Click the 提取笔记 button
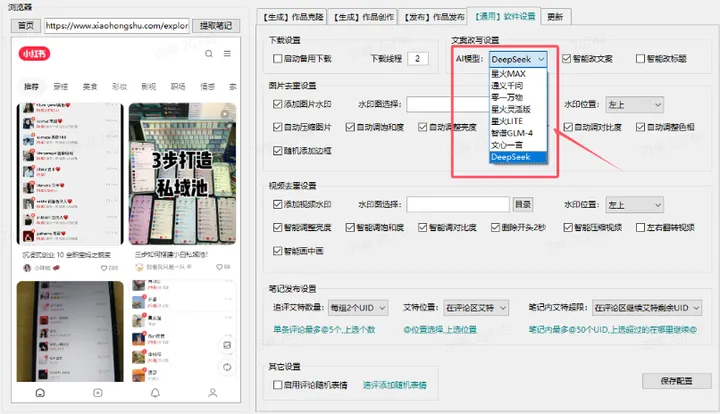 (x=216, y=26)
